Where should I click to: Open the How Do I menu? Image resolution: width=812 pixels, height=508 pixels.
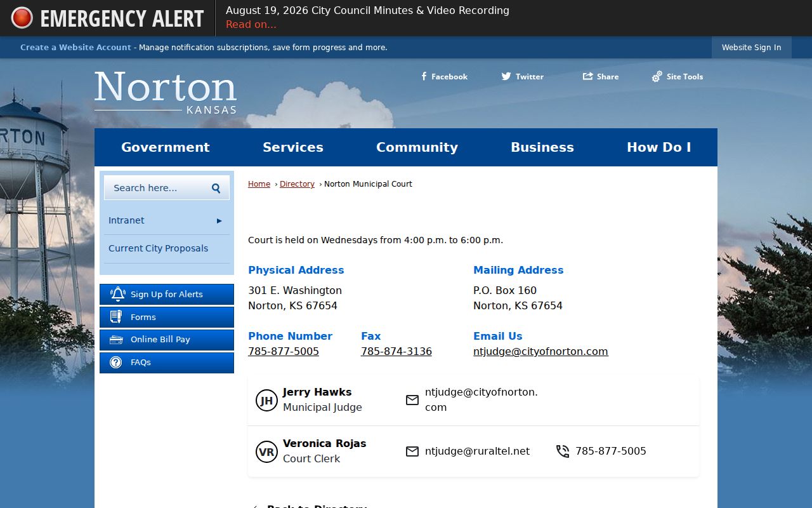pyautogui.click(x=659, y=147)
